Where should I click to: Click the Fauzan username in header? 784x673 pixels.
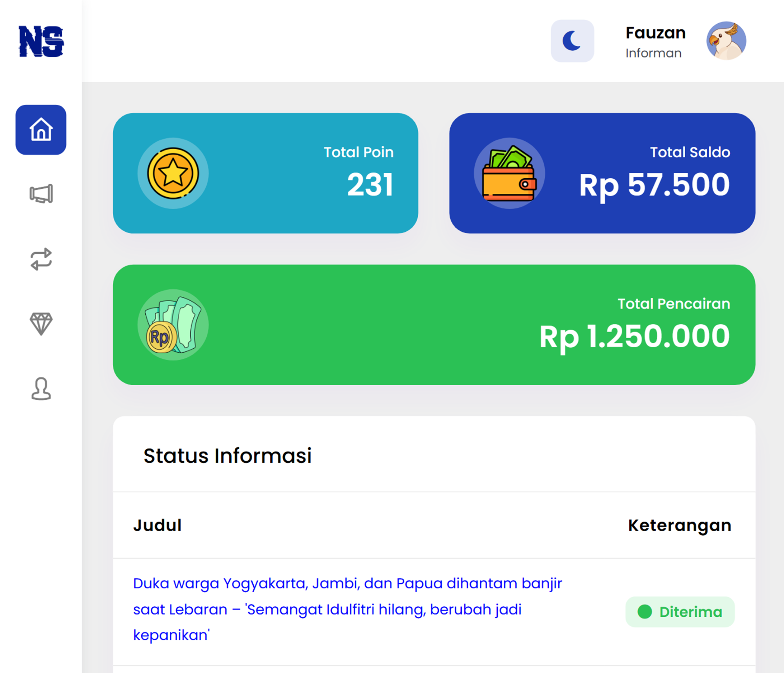(655, 33)
